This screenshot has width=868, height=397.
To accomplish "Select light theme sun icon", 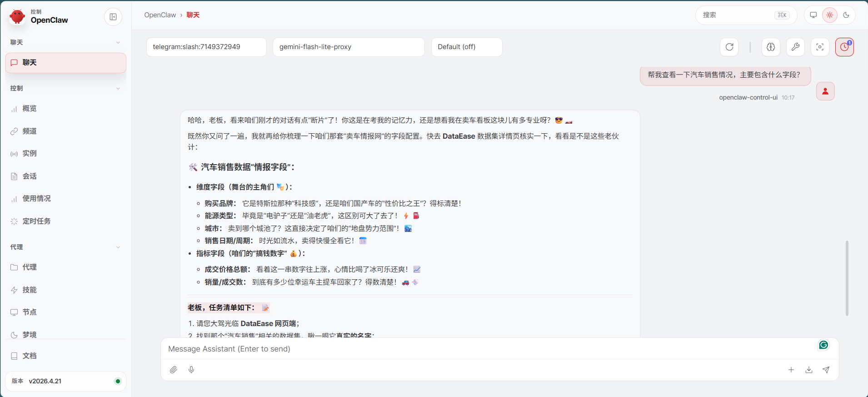I will pyautogui.click(x=830, y=15).
